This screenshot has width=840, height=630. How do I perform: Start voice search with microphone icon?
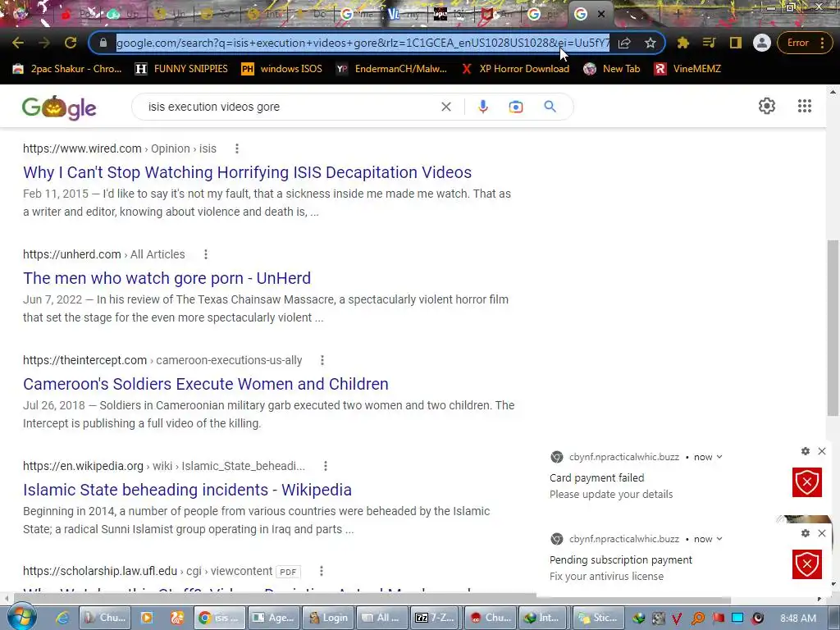482,107
